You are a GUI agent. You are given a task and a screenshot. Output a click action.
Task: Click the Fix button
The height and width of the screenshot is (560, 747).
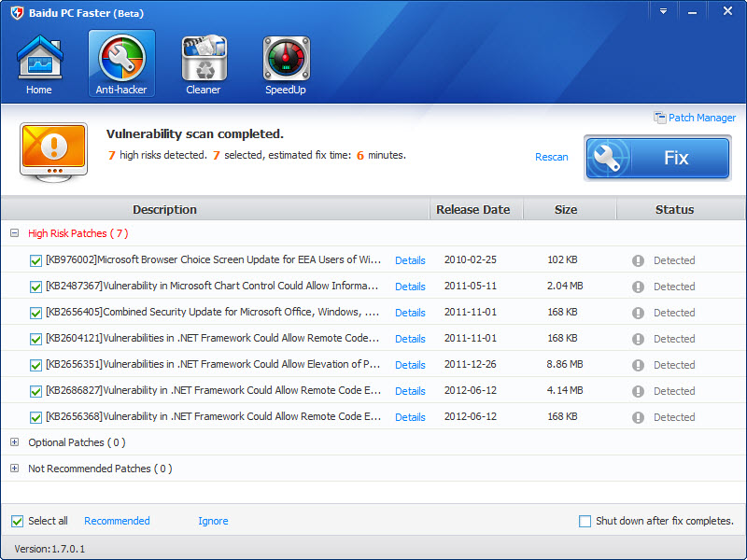[658, 158]
